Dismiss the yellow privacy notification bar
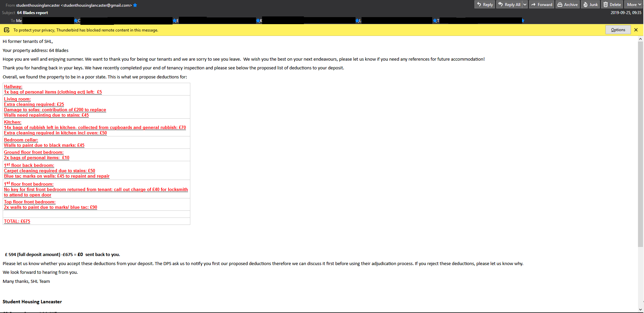 click(636, 30)
